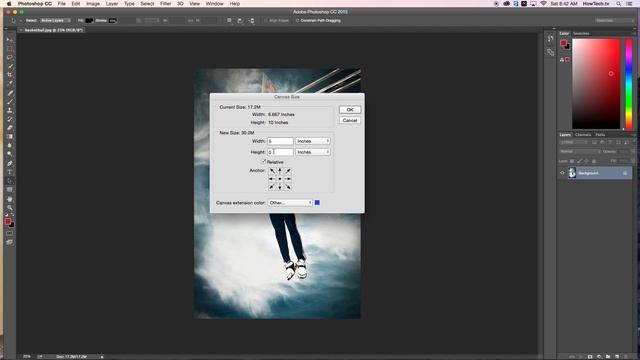Image resolution: width=640 pixels, height=360 pixels.
Task: Click the Background layer lock icon
Action: 625,173
